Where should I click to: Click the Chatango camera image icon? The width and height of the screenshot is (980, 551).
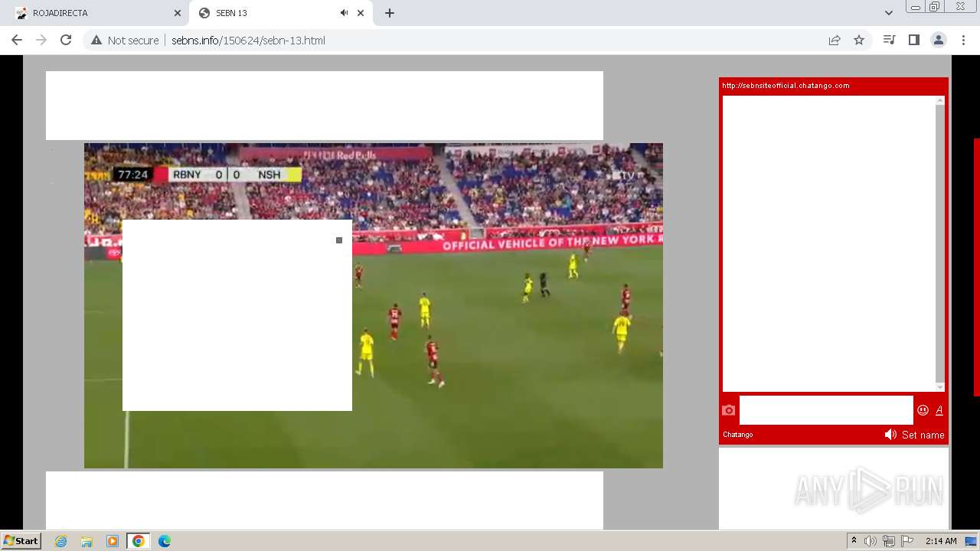pos(728,410)
